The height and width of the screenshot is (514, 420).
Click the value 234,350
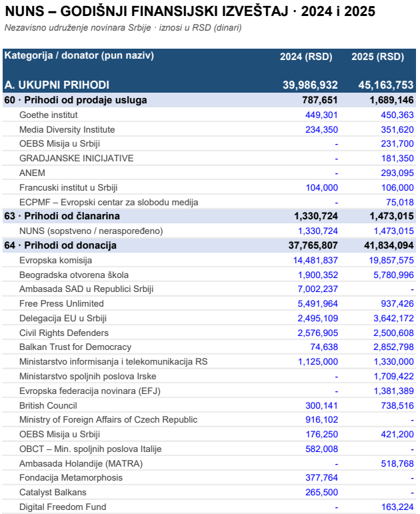point(321,130)
